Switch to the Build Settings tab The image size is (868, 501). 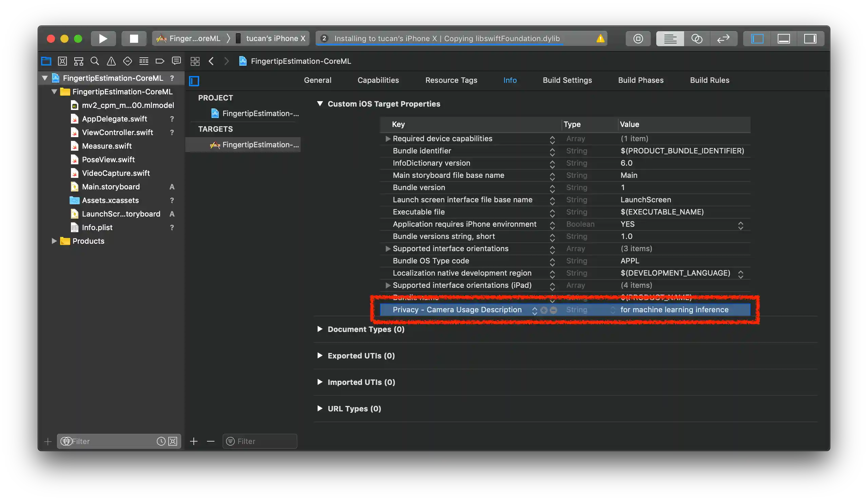click(567, 80)
